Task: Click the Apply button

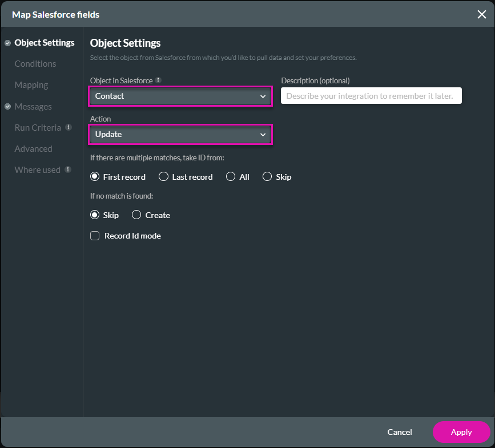Action: click(461, 432)
